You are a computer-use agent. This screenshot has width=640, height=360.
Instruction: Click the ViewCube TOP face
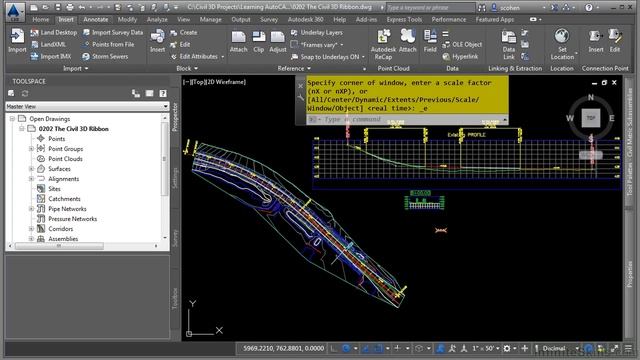tap(591, 118)
